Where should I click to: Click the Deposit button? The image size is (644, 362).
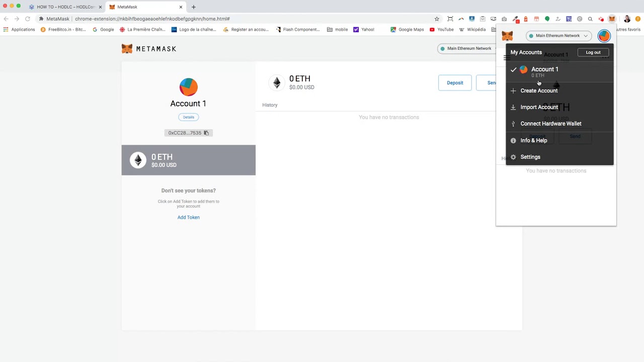(x=455, y=83)
